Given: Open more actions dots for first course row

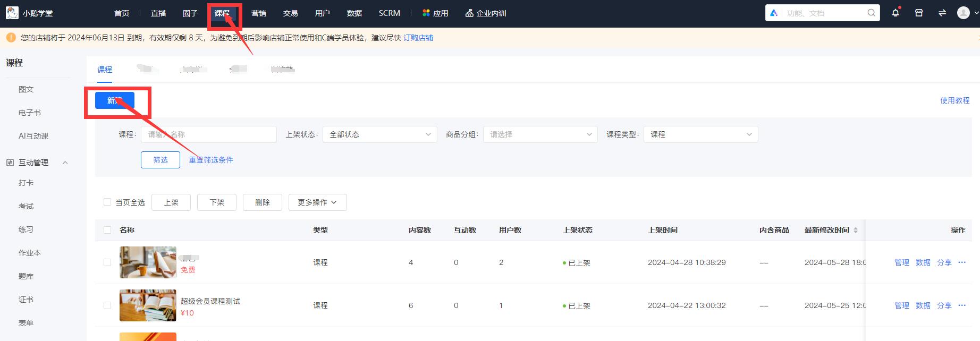Looking at the screenshot, I should pos(962,262).
